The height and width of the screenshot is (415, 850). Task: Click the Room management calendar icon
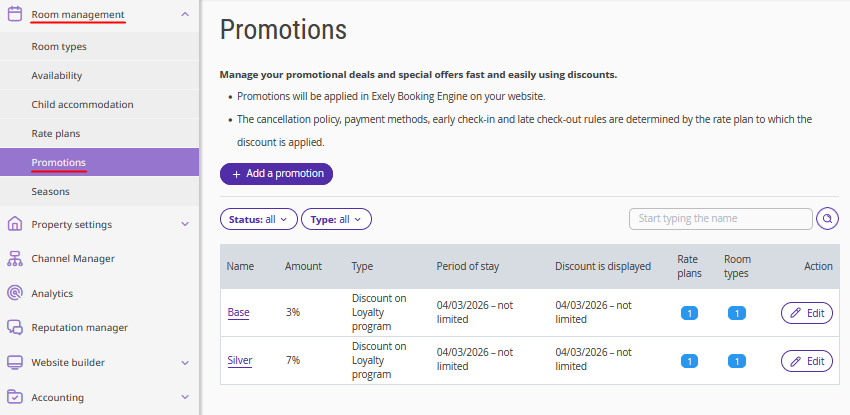click(14, 15)
